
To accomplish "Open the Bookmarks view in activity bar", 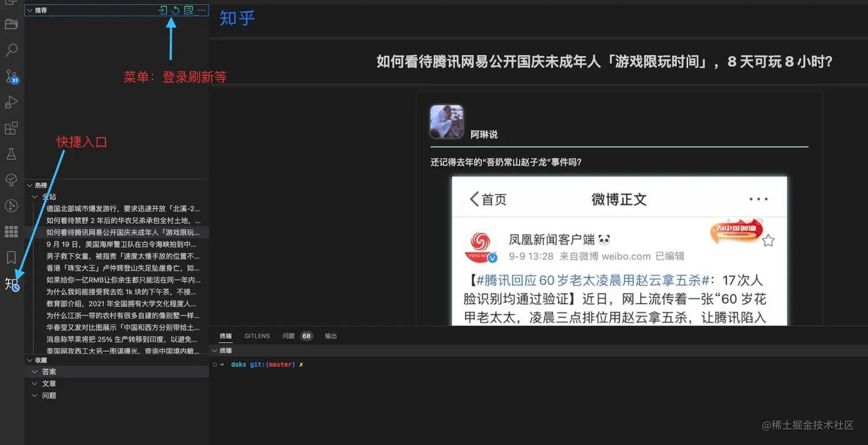I will (x=11, y=257).
